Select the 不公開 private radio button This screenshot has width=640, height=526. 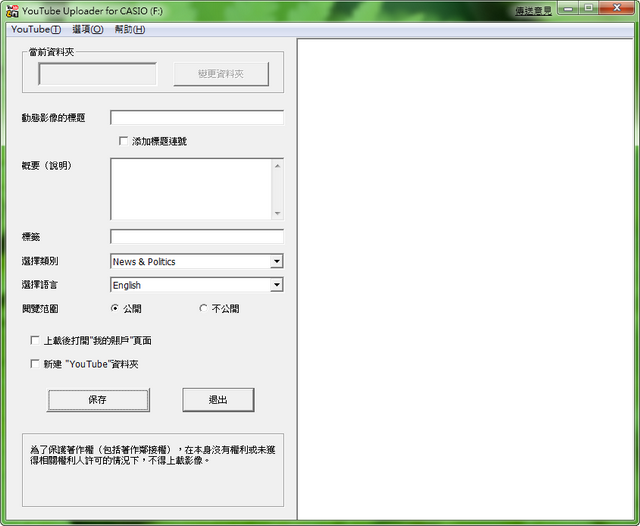tap(203, 308)
